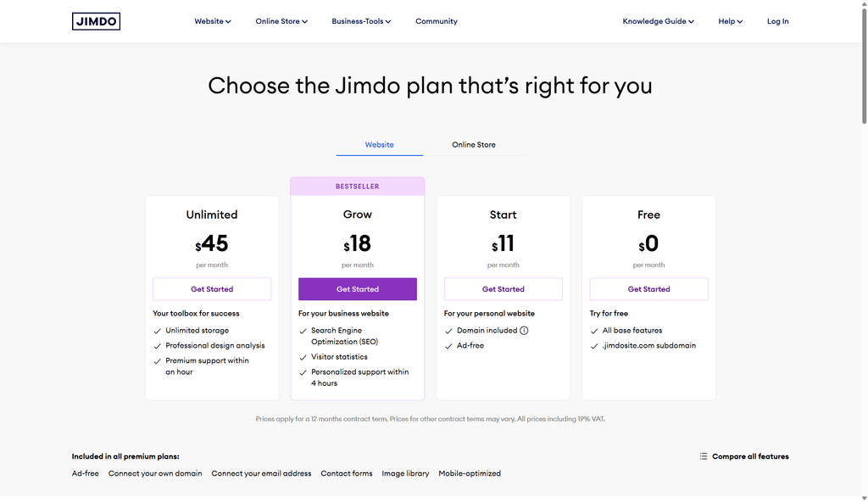This screenshot has height=502, width=868.
Task: Open the Help dropdown menu
Action: point(729,21)
